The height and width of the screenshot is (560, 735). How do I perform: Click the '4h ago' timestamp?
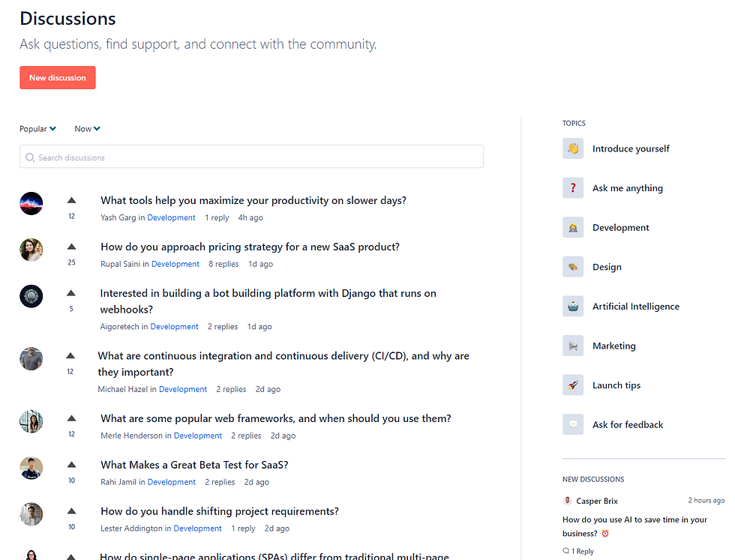tap(250, 217)
